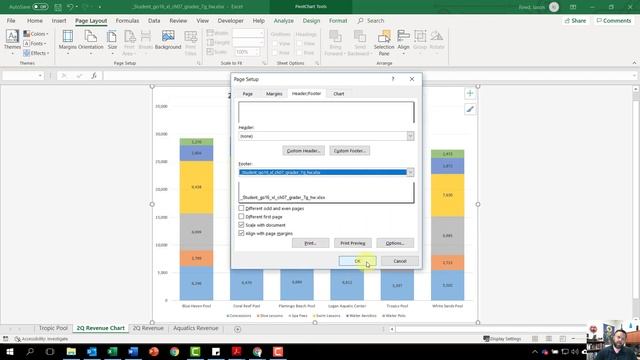640x360 pixels.
Task: Open Task View on taskbar
Action: tap(50, 351)
